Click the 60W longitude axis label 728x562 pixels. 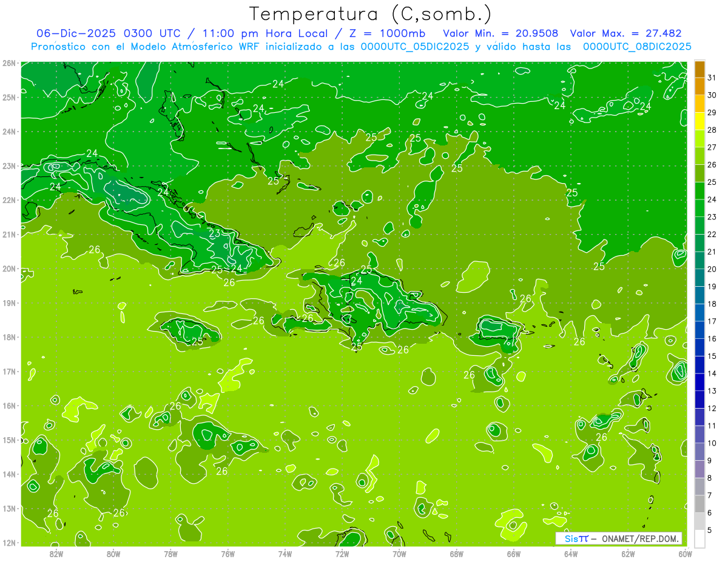pyautogui.click(x=686, y=554)
